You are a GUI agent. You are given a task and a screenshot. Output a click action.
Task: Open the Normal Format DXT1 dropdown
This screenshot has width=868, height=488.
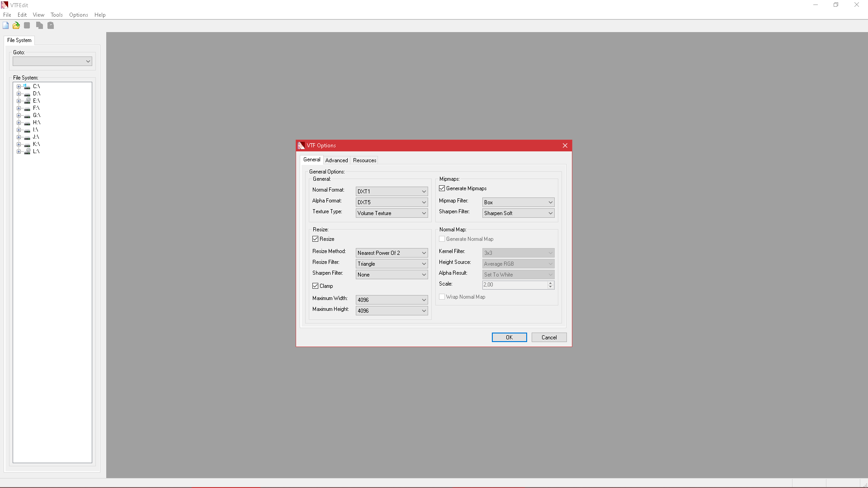click(x=392, y=192)
